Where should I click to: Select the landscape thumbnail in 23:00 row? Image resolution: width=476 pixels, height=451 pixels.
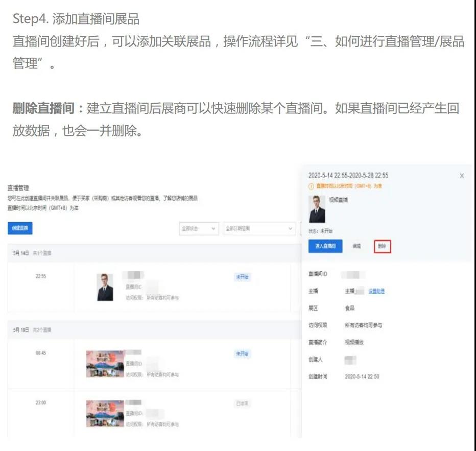pyautogui.click(x=105, y=413)
